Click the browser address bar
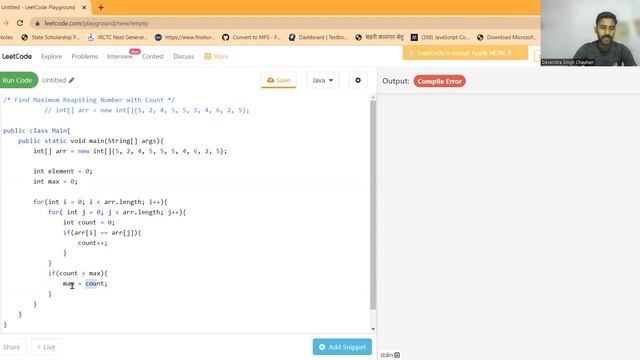 pyautogui.click(x=286, y=23)
